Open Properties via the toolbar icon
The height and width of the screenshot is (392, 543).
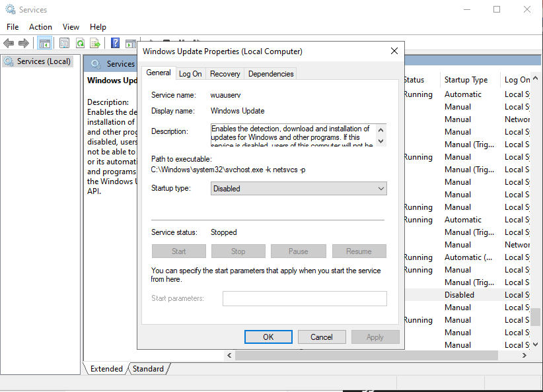(x=64, y=44)
